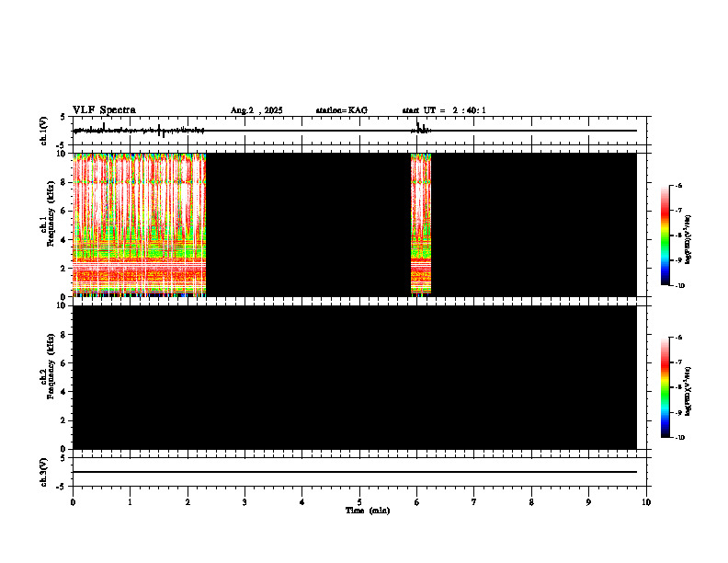
Task: Click the ch.2 spectrogram color scale bar
Action: click(665, 387)
